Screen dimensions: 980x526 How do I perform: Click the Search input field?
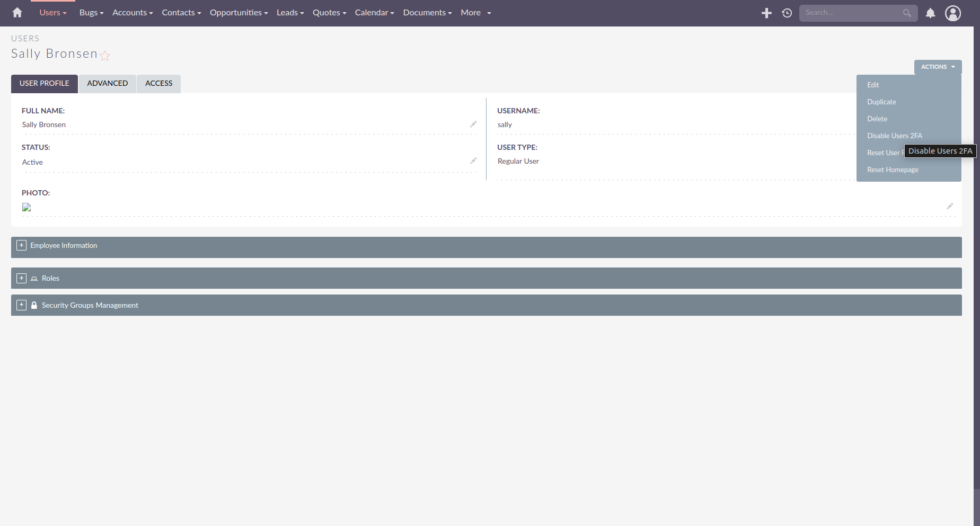tap(851, 13)
